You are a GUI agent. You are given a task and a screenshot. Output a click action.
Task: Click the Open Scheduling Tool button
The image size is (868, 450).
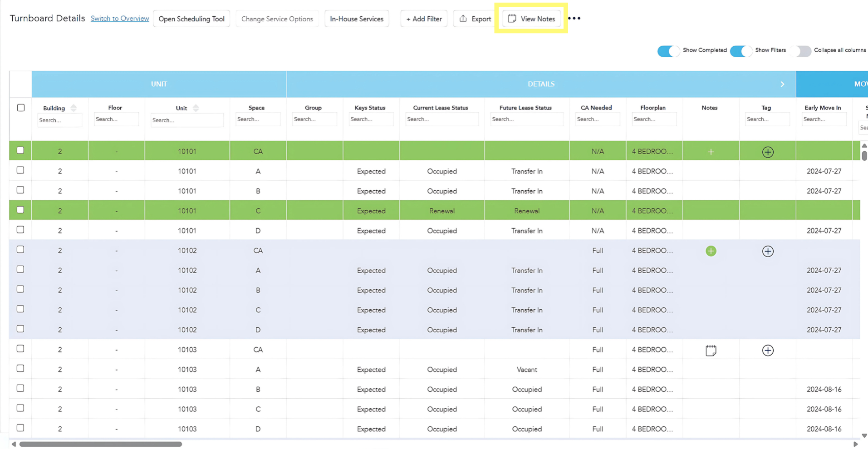[x=191, y=19]
